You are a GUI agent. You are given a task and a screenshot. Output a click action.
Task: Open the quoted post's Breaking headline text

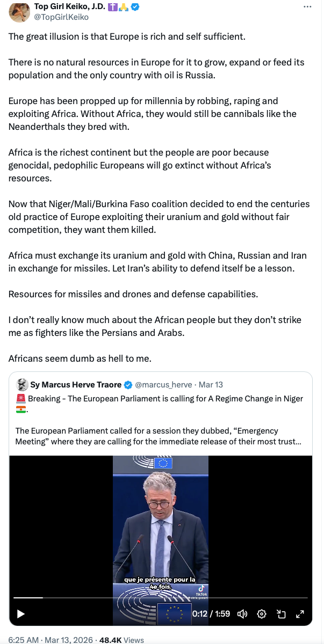click(x=165, y=399)
